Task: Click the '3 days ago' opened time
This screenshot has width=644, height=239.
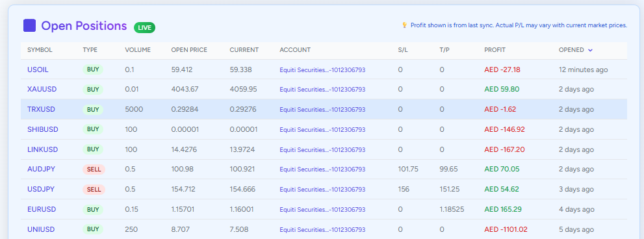Action: pyautogui.click(x=576, y=189)
